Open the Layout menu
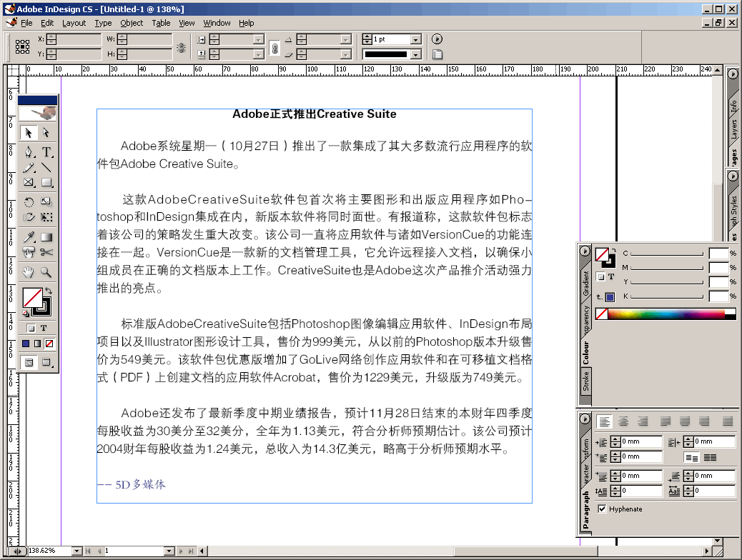This screenshot has height=560, width=742. pyautogui.click(x=74, y=23)
